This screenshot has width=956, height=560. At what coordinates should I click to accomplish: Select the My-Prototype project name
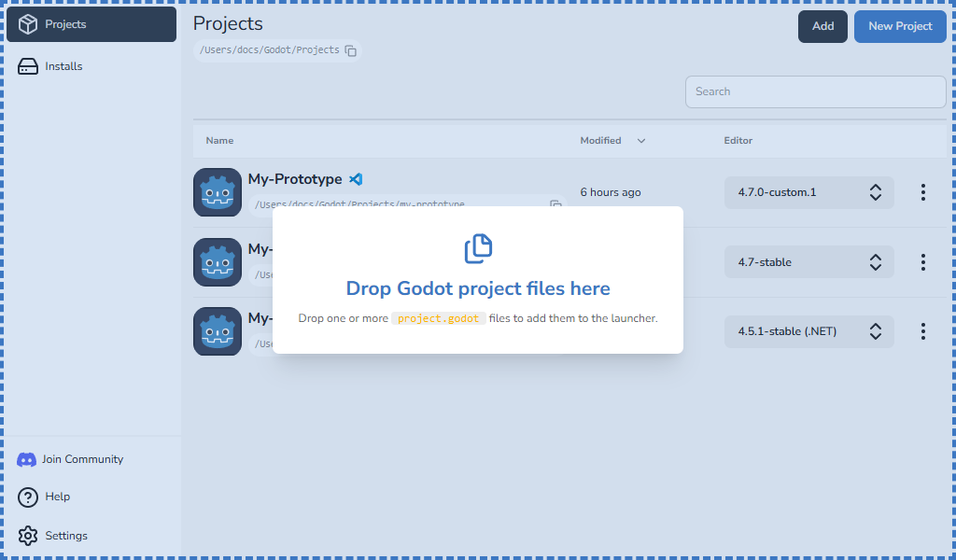click(x=294, y=179)
